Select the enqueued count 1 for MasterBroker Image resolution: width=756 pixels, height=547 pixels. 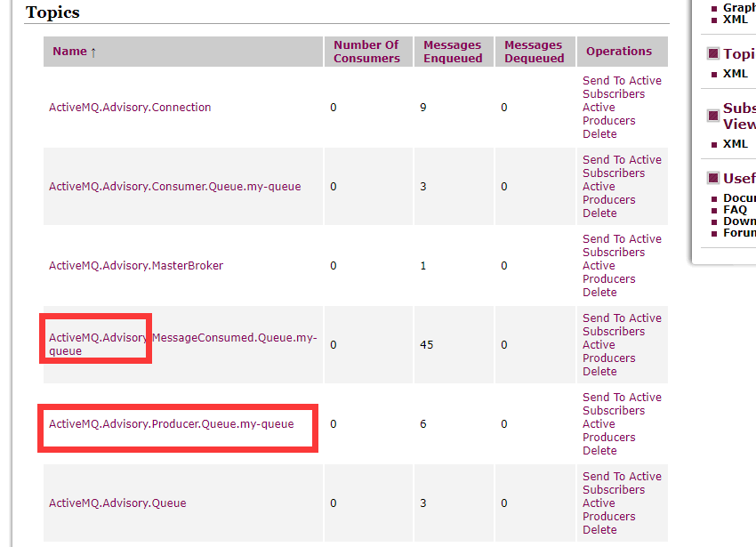(422, 265)
